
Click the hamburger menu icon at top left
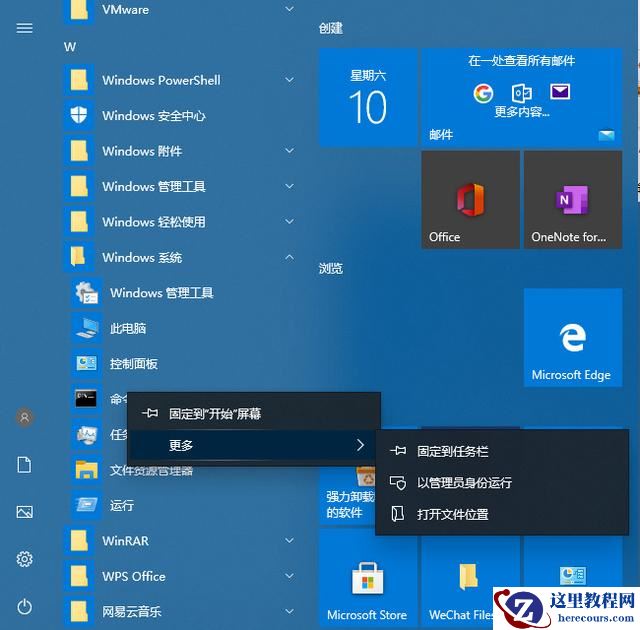[24, 28]
